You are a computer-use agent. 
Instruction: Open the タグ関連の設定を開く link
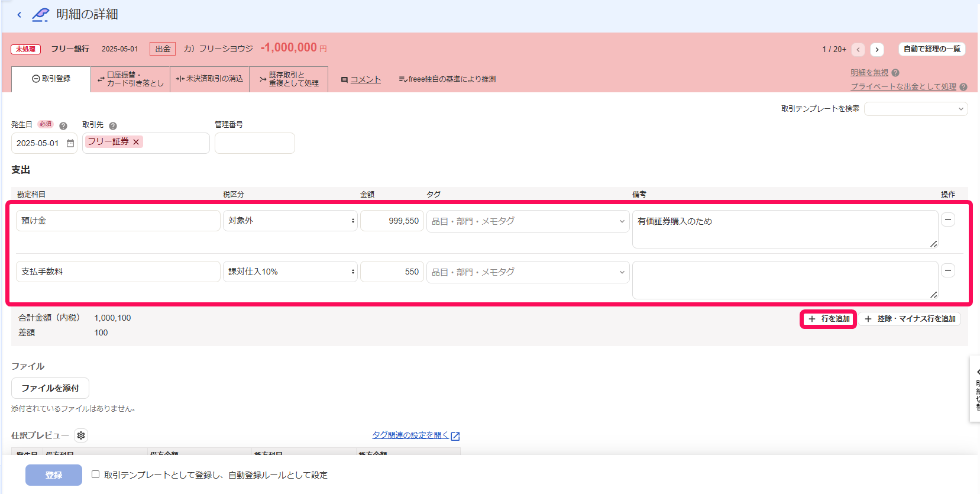[x=416, y=435]
